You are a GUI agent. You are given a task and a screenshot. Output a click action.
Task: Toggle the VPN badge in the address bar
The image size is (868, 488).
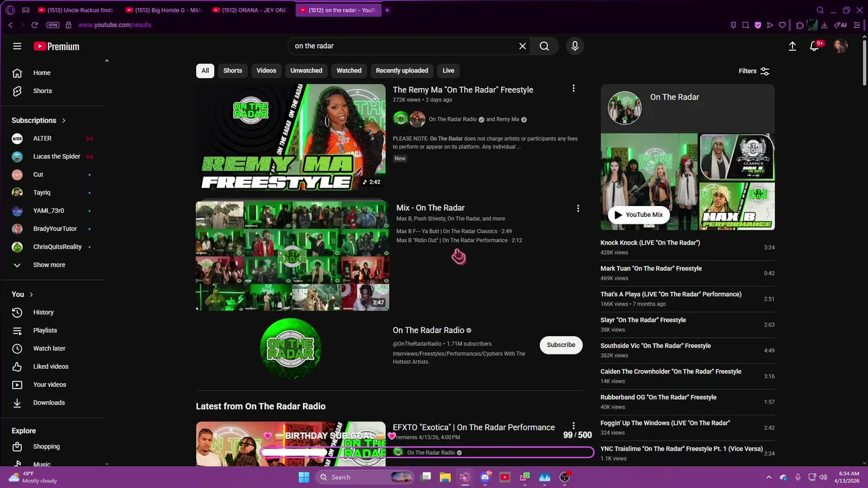coord(53,25)
